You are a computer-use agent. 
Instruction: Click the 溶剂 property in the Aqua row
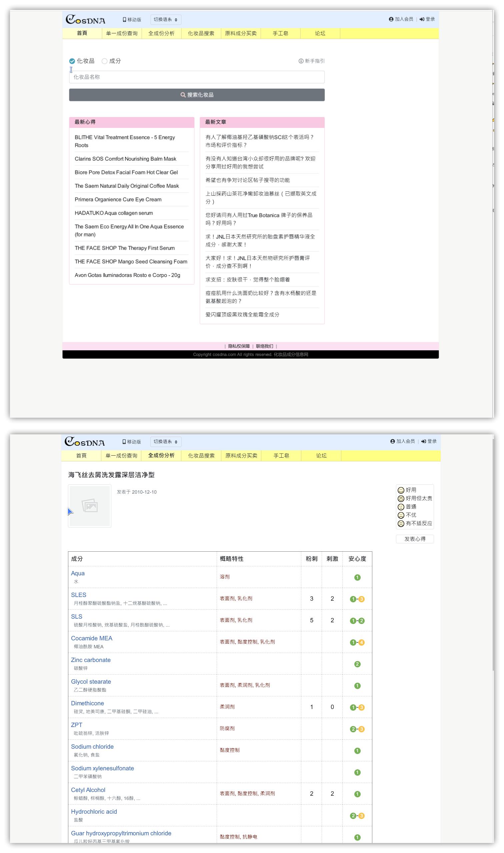225,577
